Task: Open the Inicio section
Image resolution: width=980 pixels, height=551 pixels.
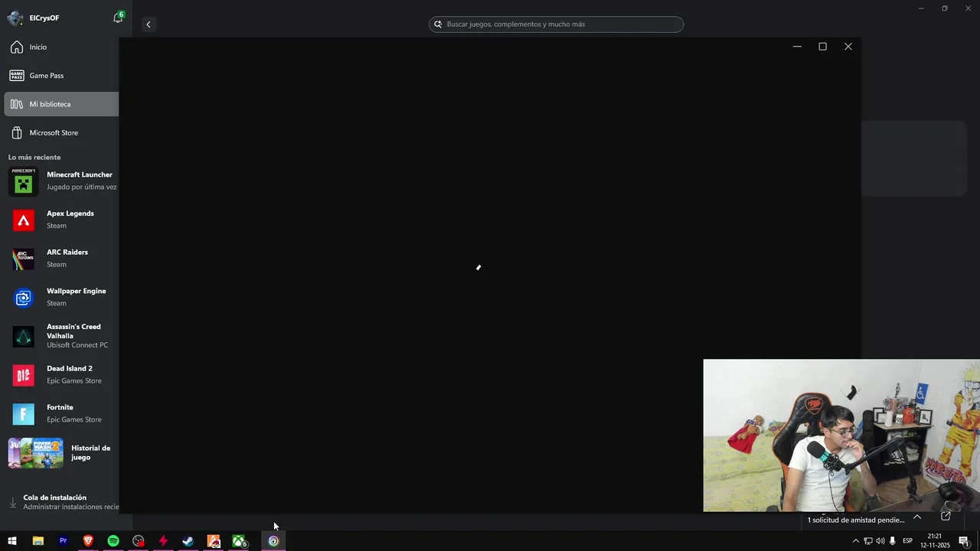Action: pyautogui.click(x=61, y=47)
